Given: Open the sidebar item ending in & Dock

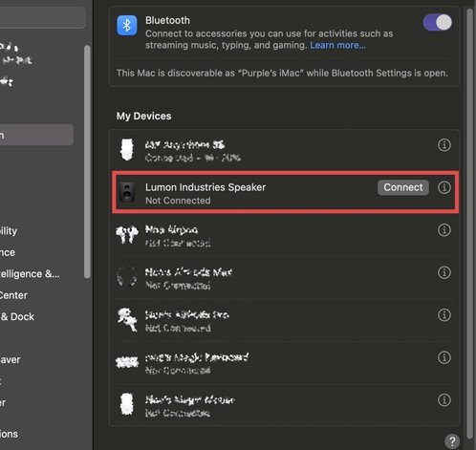Looking at the screenshot, I should (17, 316).
